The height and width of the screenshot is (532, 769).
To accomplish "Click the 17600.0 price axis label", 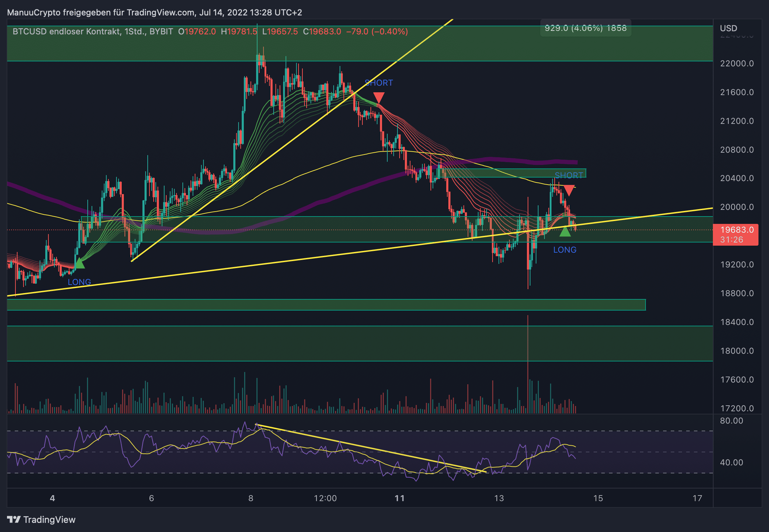I will [x=737, y=380].
